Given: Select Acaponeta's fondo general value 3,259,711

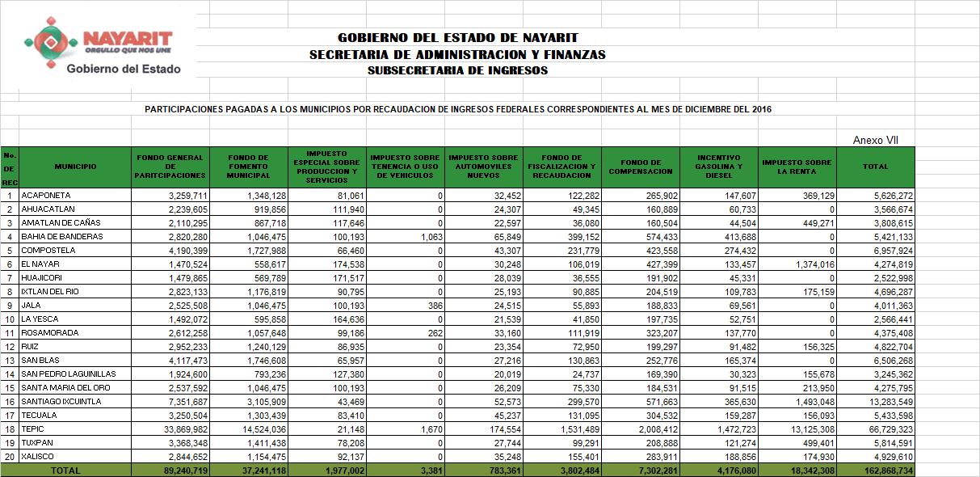Looking at the screenshot, I should pyautogui.click(x=188, y=196).
